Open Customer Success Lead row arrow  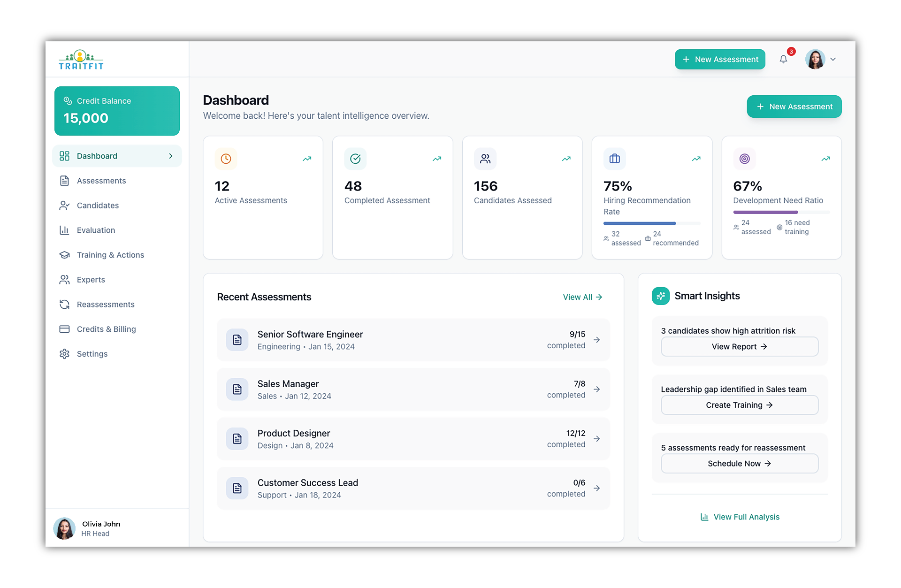[597, 489]
